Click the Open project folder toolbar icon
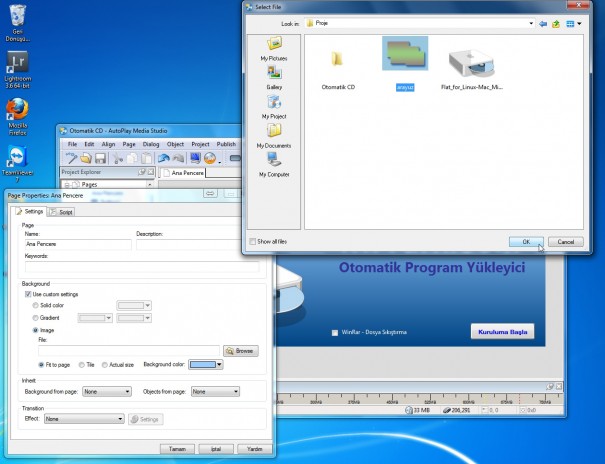 tap(86, 158)
